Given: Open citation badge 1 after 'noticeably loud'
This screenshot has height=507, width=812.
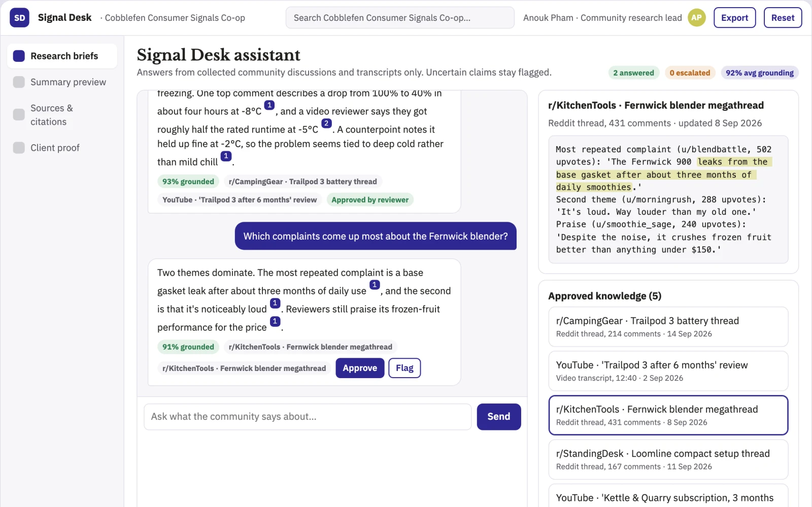Looking at the screenshot, I should pyautogui.click(x=275, y=303).
